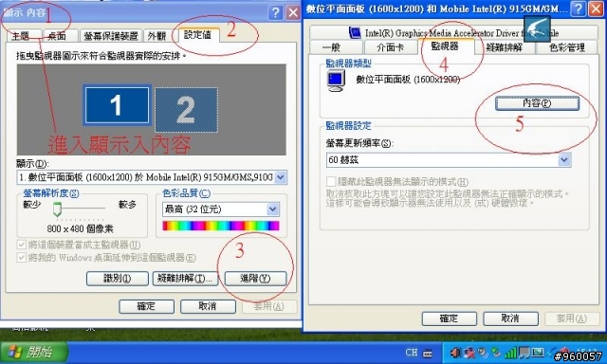This screenshot has height=364, width=607.
Task: Click the safely remove hardware tray icon
Action: [496, 353]
